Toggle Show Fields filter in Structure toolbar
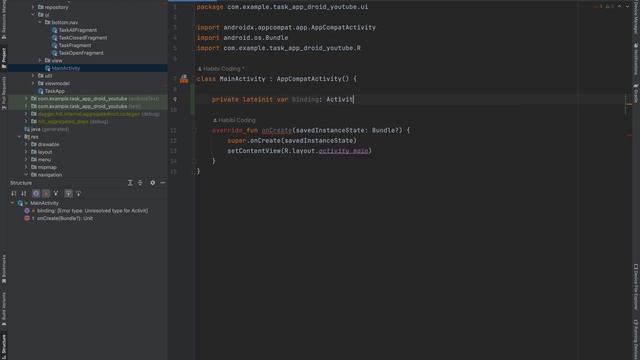The width and height of the screenshot is (640, 360). tap(46, 193)
